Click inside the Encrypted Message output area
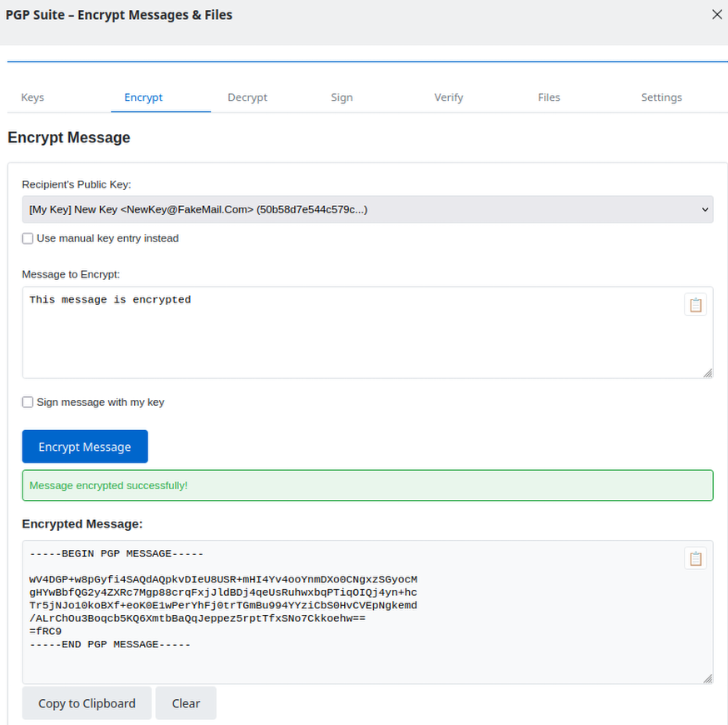Image resolution: width=728 pixels, height=725 pixels. [x=367, y=612]
